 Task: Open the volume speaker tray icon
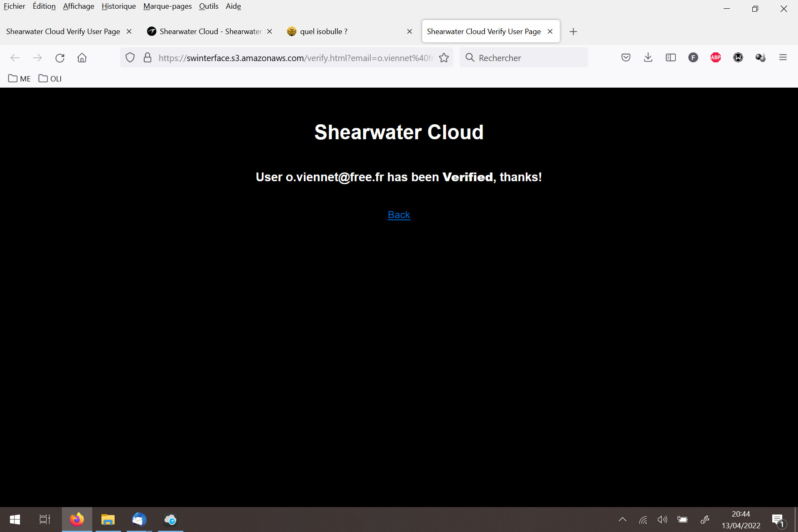[x=663, y=520]
